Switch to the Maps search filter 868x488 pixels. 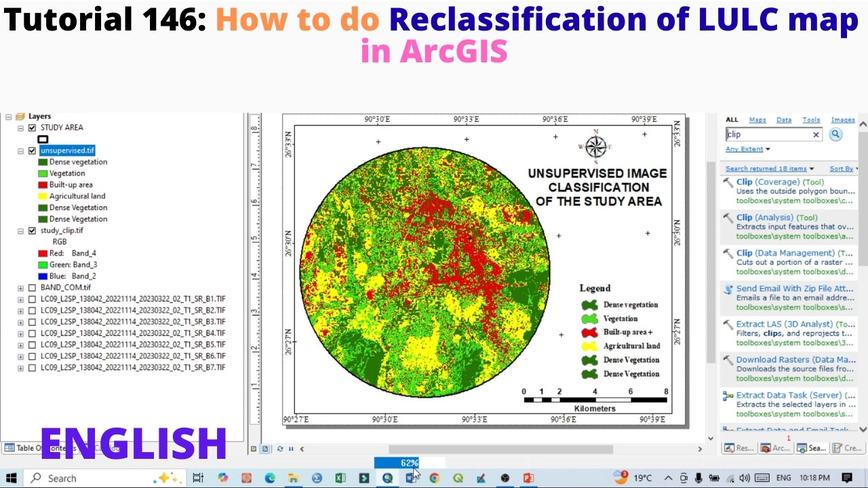[x=757, y=120]
